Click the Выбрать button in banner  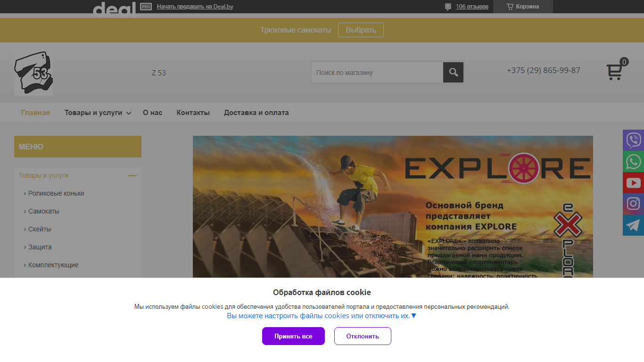click(361, 30)
